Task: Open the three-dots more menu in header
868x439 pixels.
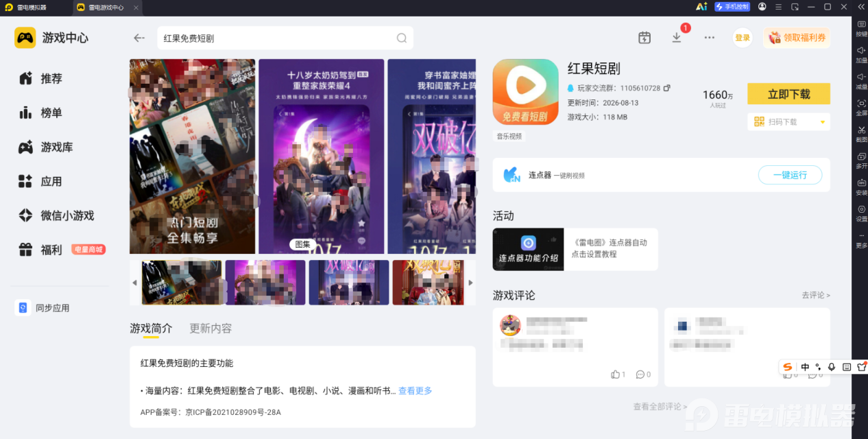Action: click(710, 38)
